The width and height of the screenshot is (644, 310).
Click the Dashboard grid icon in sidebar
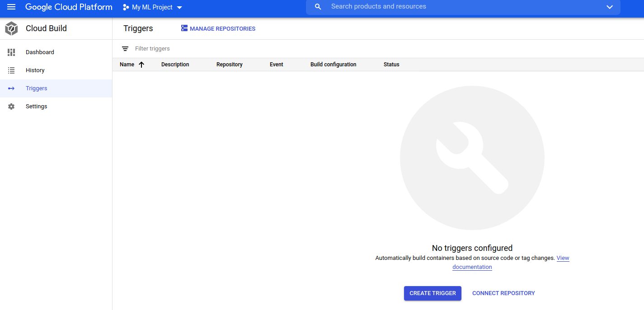pos(11,52)
